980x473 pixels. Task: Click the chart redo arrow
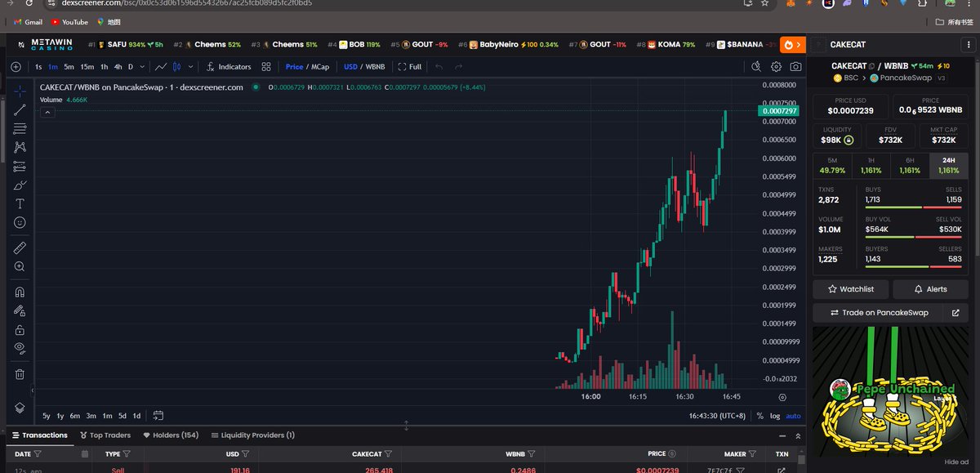coord(458,67)
